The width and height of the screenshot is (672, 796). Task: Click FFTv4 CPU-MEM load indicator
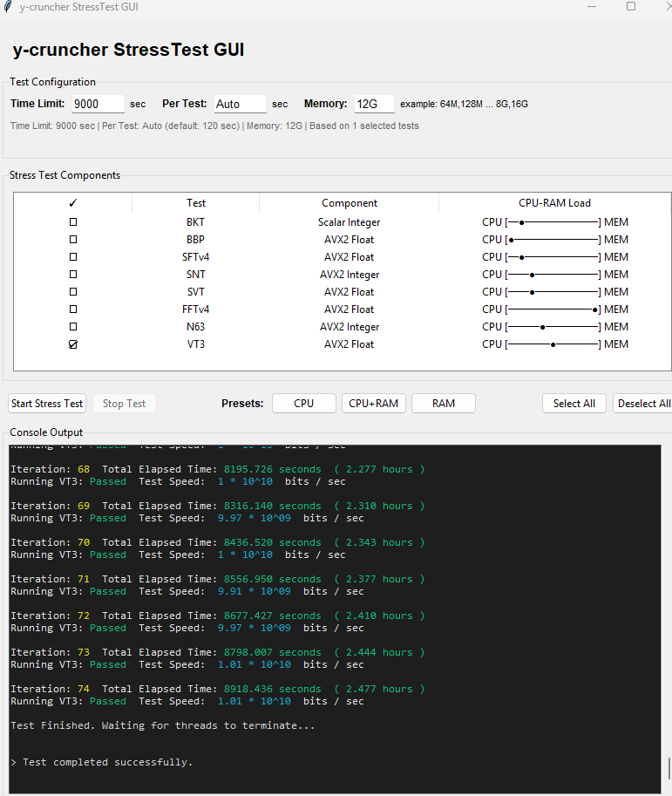554,310
